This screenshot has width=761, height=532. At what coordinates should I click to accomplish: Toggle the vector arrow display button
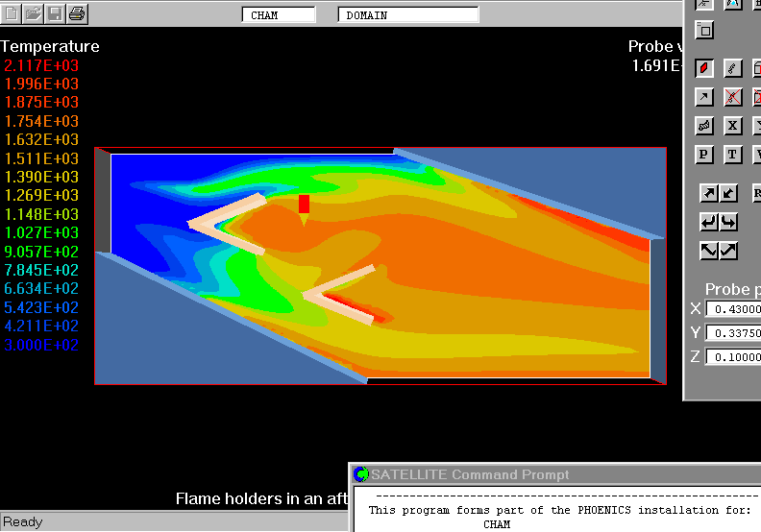(x=704, y=97)
